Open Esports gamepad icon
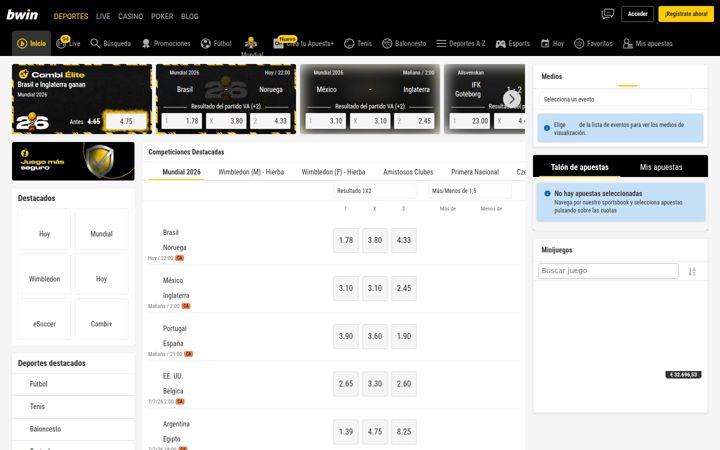The image size is (720, 450). pyautogui.click(x=501, y=44)
